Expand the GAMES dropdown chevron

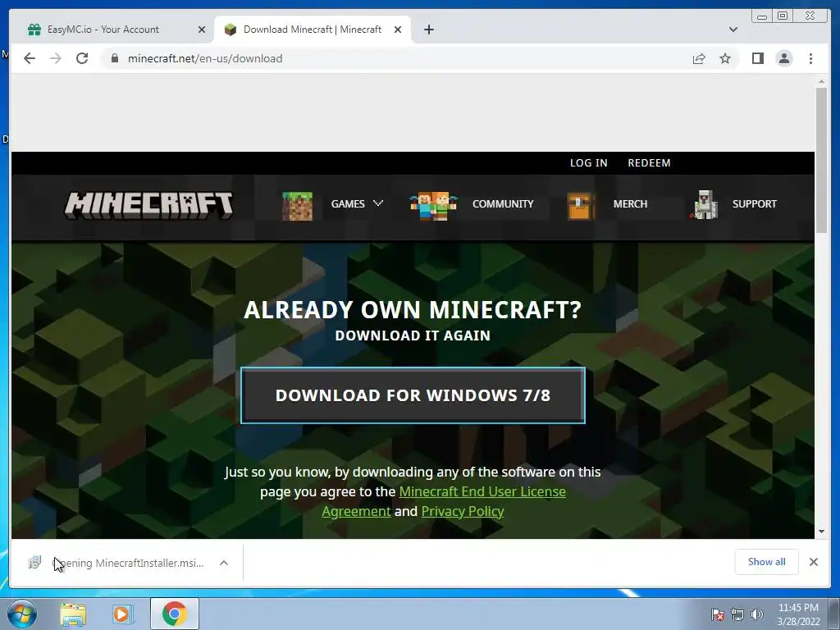(377, 203)
